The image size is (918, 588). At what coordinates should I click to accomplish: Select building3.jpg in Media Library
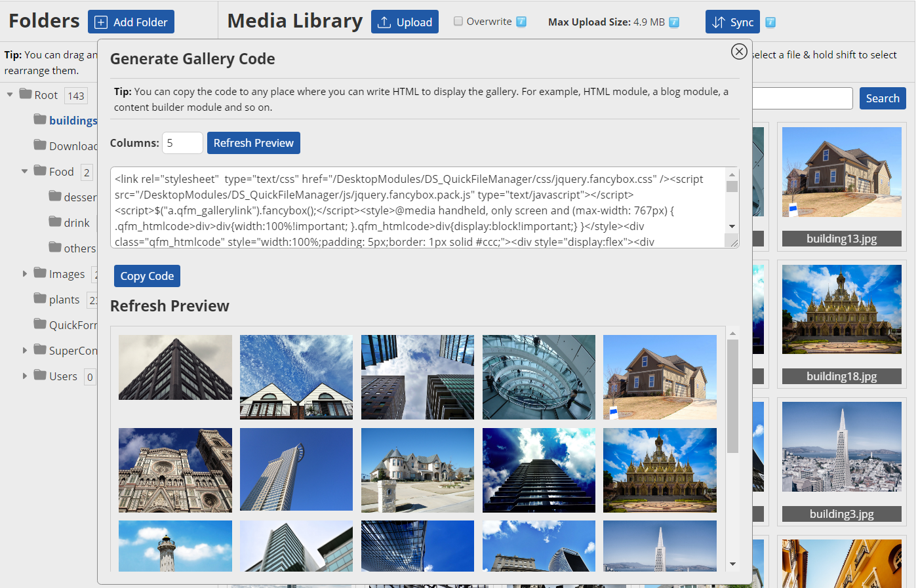842,447
